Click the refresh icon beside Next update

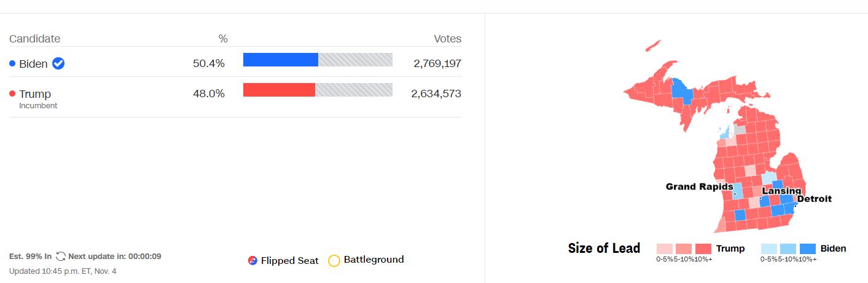(x=61, y=257)
